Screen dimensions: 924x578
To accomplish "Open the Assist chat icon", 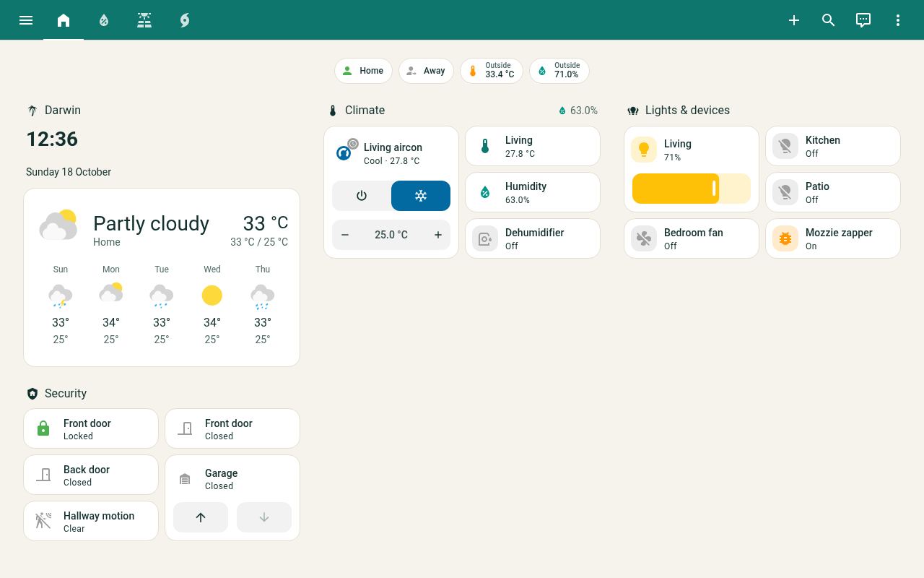I will (863, 20).
